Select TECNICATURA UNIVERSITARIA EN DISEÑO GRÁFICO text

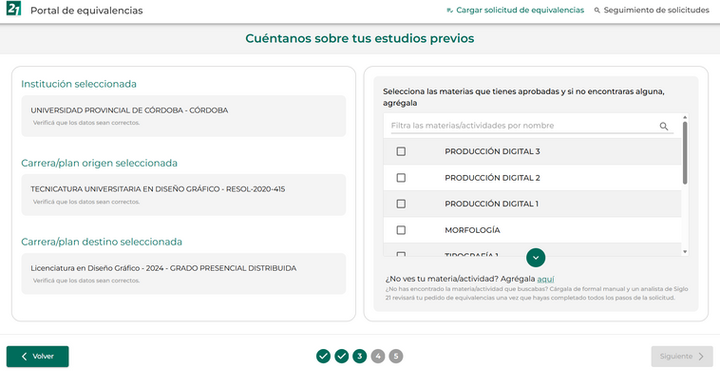tap(158, 189)
